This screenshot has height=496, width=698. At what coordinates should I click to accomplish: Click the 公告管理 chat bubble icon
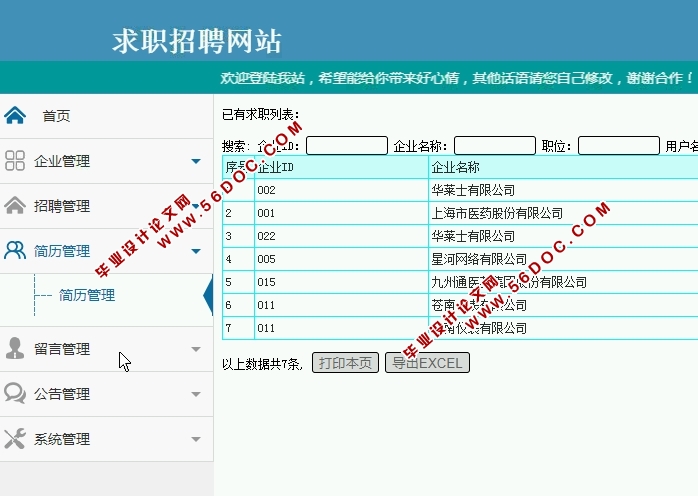pos(15,394)
